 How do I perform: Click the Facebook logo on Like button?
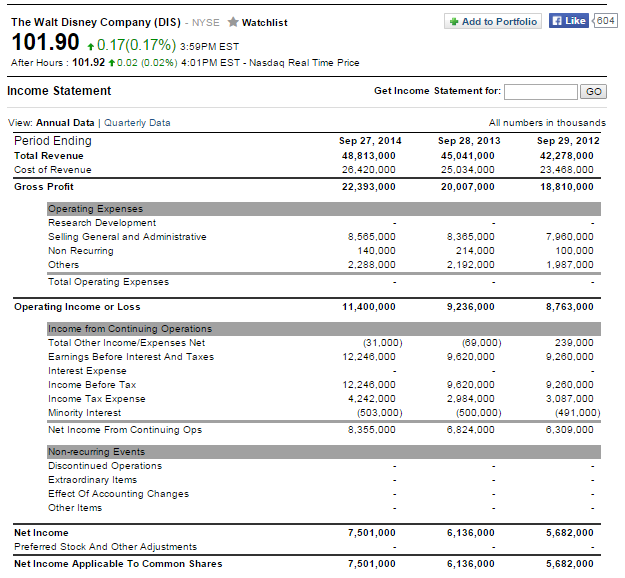coord(557,21)
